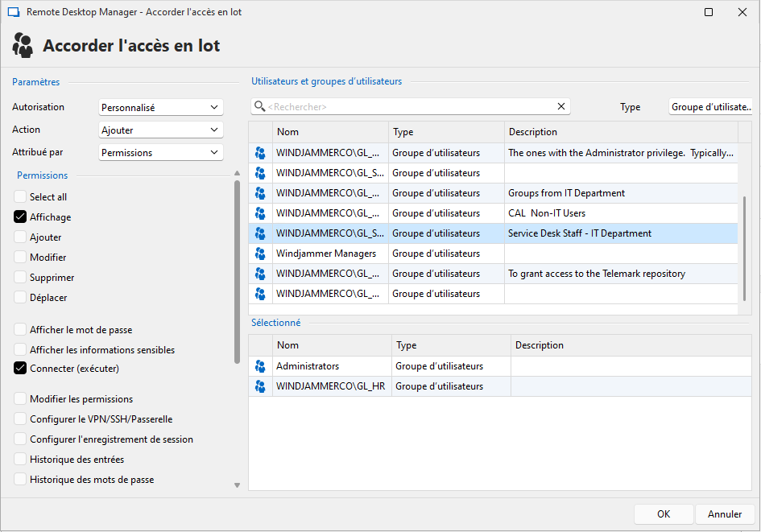Tick the Supprimer permission
Image resolution: width=761 pixels, height=532 pixels.
point(20,278)
